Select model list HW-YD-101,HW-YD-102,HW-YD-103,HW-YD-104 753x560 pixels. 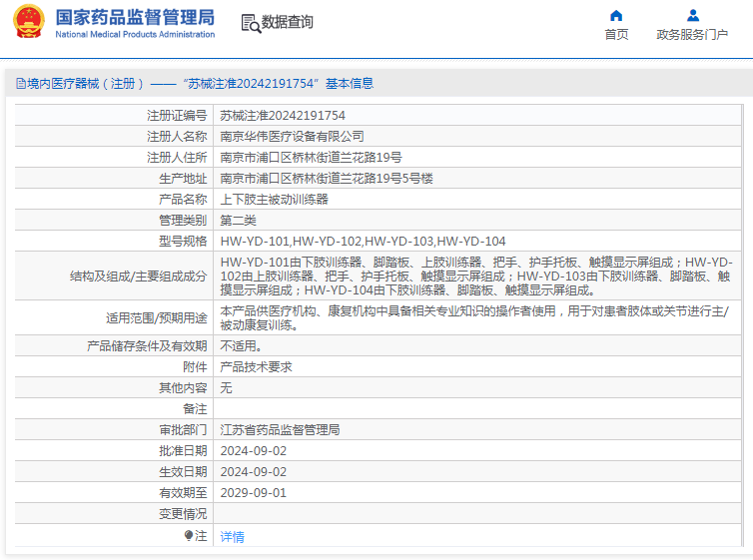tap(363, 242)
